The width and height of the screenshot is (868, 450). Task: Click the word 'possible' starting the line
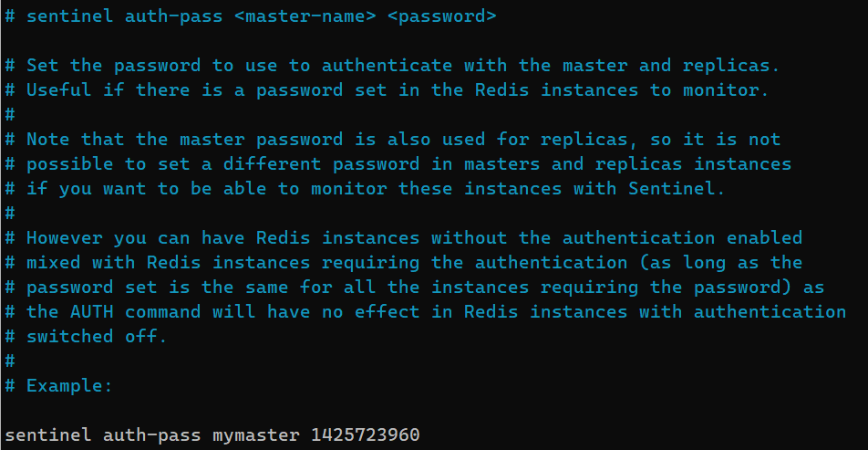tap(69, 164)
